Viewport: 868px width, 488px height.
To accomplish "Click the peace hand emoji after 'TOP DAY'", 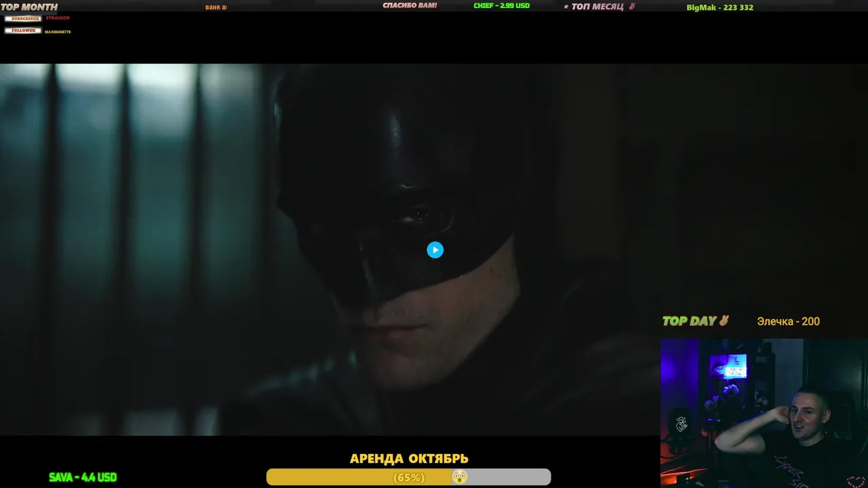I will pos(724,321).
